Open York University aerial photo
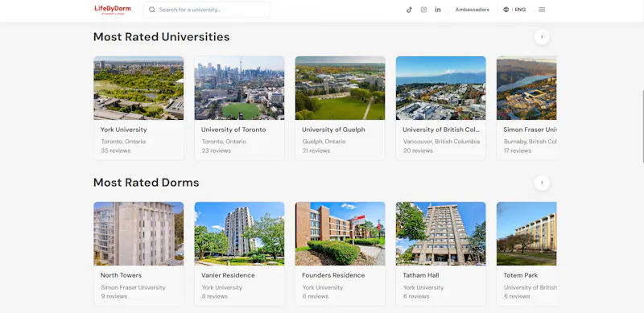This screenshot has height=313, width=644. point(138,88)
